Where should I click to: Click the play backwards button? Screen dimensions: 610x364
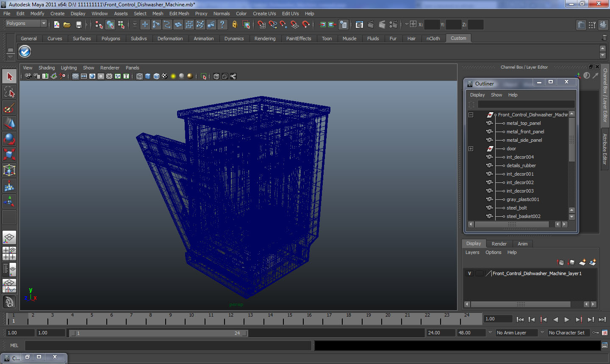[x=555, y=320]
